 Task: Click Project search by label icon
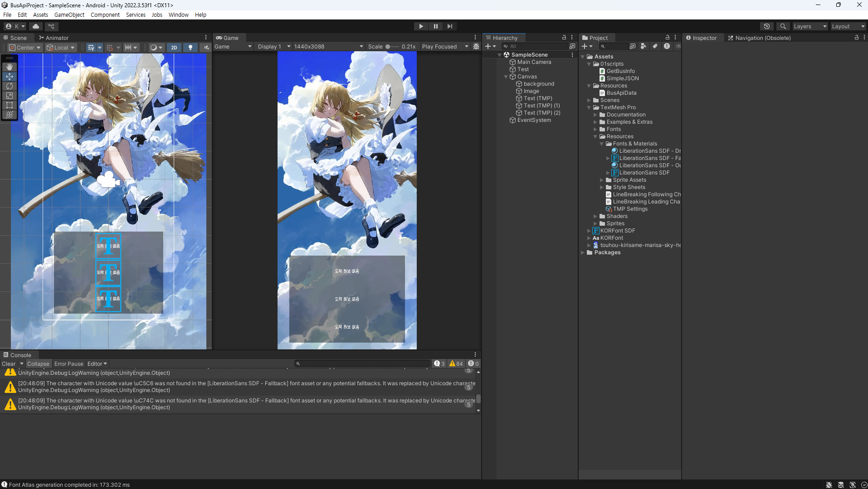pos(655,46)
